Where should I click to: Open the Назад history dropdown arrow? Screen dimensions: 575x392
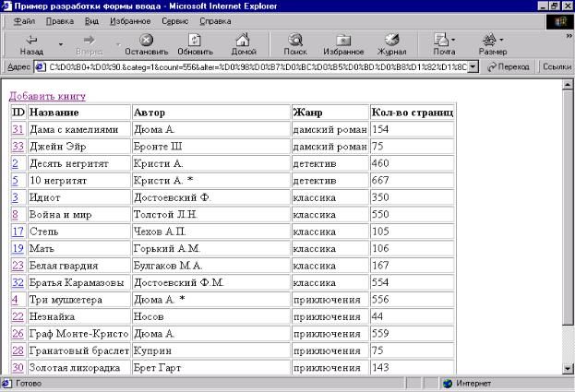tap(61, 44)
